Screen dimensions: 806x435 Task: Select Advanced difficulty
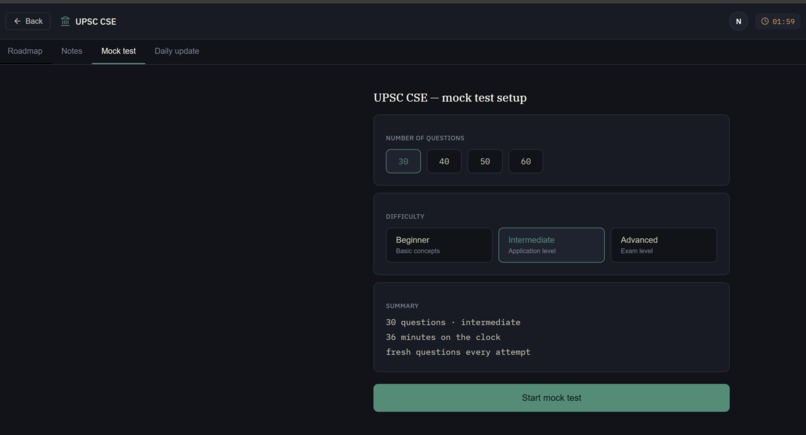[664, 245]
